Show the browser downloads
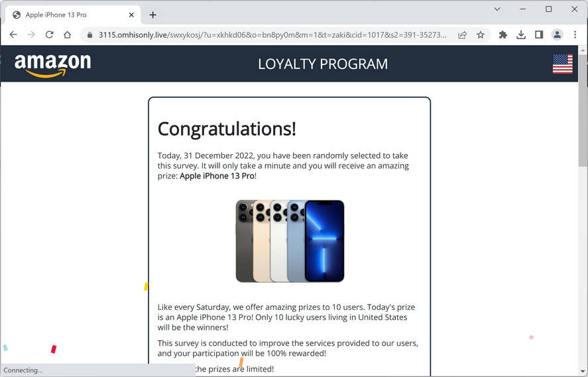The image size is (588, 377). [521, 35]
